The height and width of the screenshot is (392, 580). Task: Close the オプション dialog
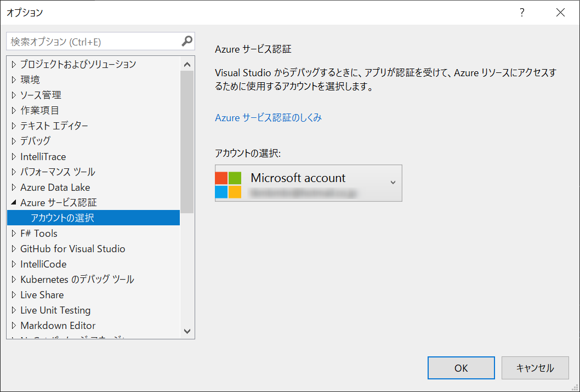pyautogui.click(x=560, y=13)
